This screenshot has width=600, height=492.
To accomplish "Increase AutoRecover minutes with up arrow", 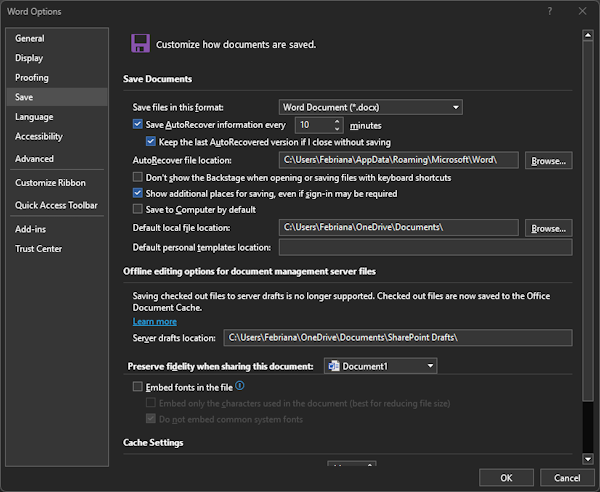I will click(337, 122).
